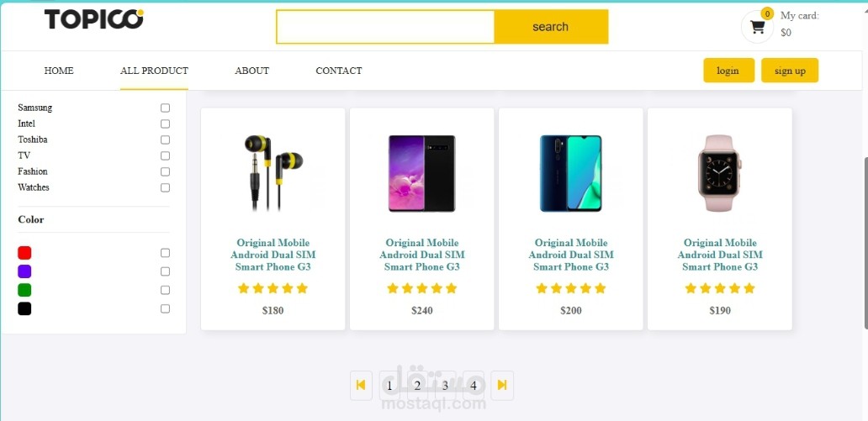Focus the search input field
868x421 pixels.
385,27
